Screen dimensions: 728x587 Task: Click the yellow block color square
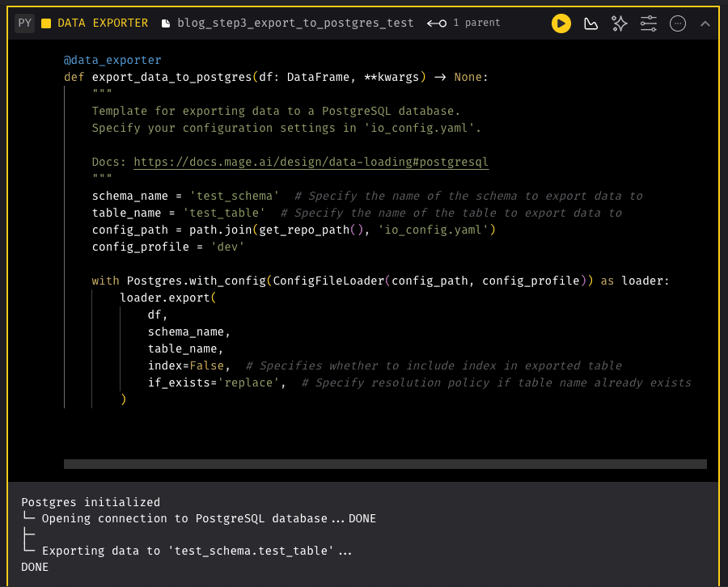[x=46, y=23]
